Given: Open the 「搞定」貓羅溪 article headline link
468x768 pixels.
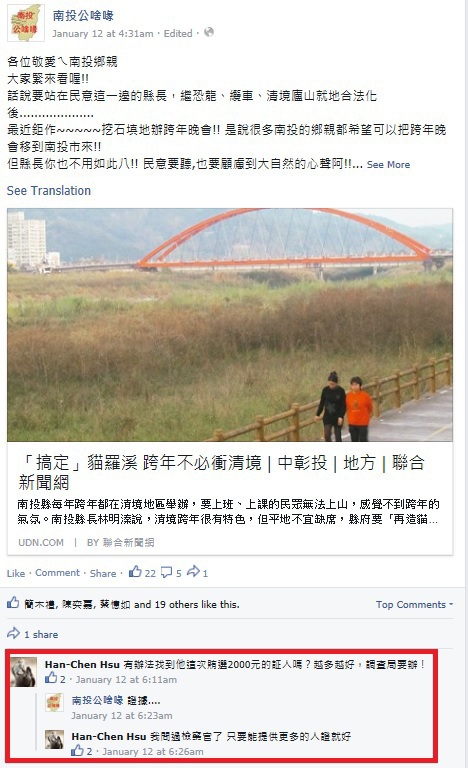Looking at the screenshot, I should (x=222, y=472).
